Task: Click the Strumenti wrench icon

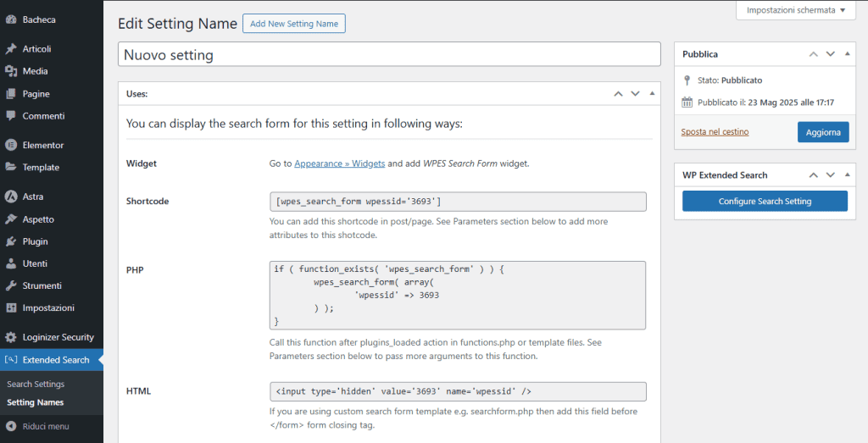Action: (x=11, y=285)
